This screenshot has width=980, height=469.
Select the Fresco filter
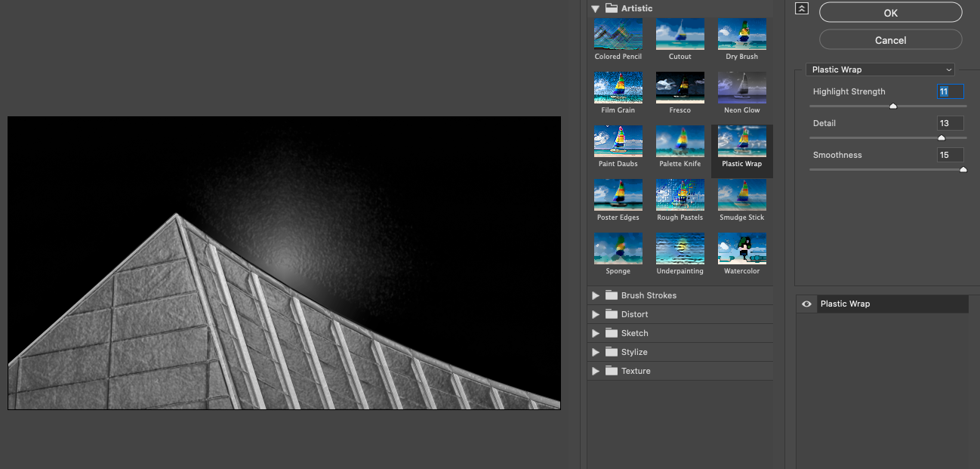[680, 88]
